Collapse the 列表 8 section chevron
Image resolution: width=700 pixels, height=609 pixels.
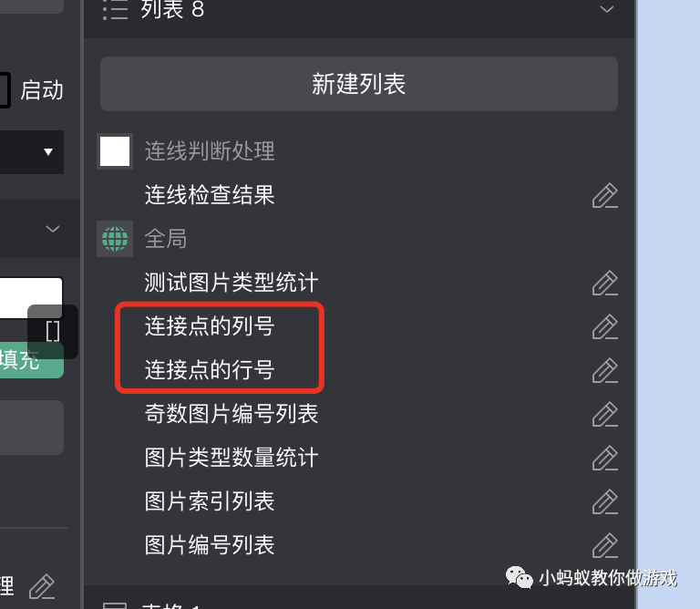(x=606, y=9)
